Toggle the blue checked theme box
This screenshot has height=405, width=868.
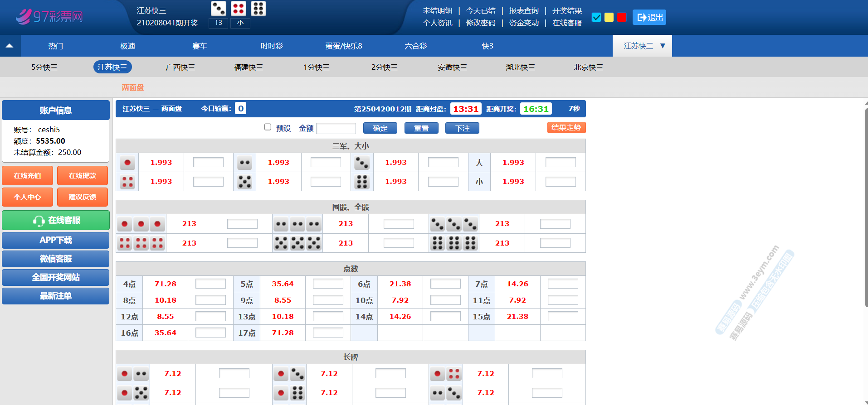596,17
